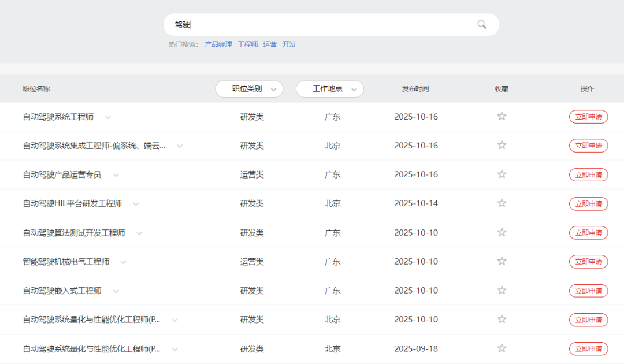This screenshot has height=364, width=624.
Task: Select hot search term 工程师
Action: tap(247, 44)
